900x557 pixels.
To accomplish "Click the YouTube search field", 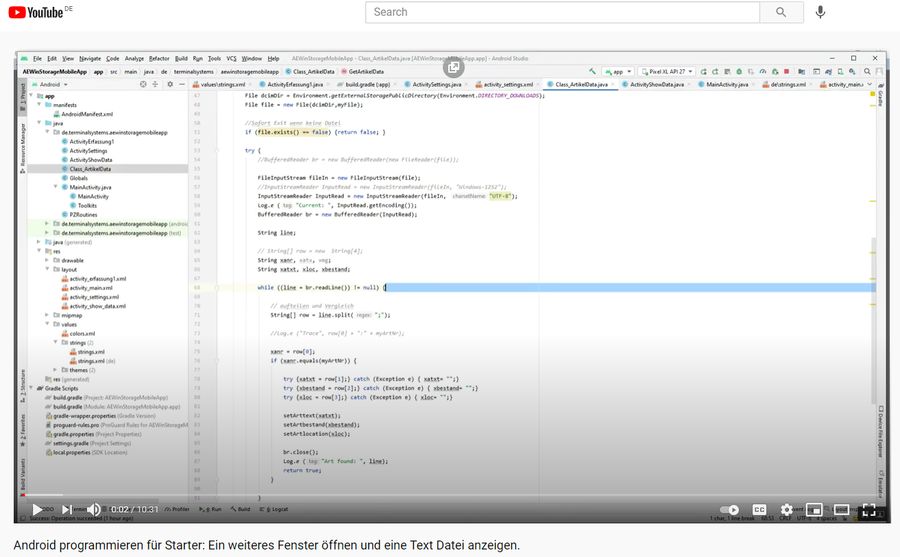I will tap(562, 12).
